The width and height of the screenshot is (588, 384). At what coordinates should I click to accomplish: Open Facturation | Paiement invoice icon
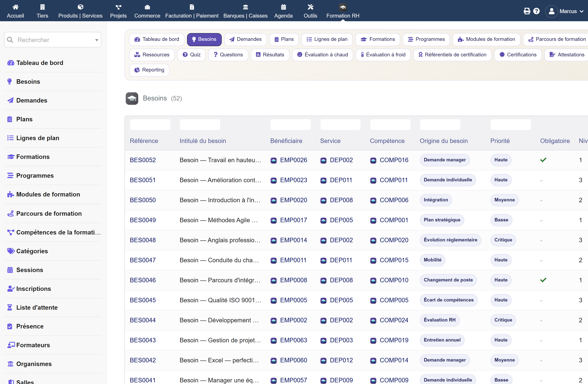tap(192, 7)
